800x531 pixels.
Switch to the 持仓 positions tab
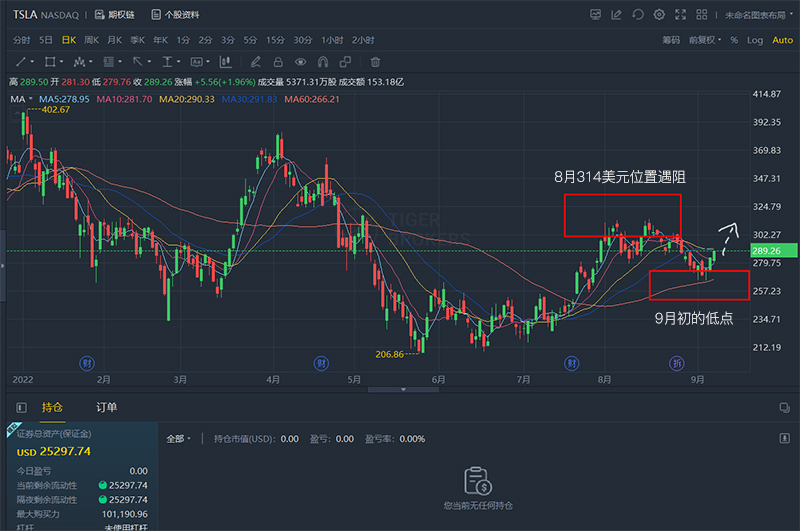[52, 407]
